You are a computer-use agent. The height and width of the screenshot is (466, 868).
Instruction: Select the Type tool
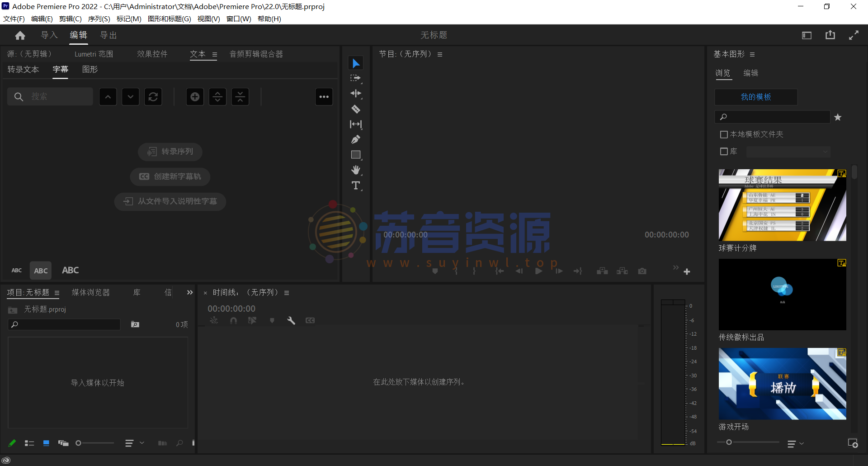tap(356, 185)
